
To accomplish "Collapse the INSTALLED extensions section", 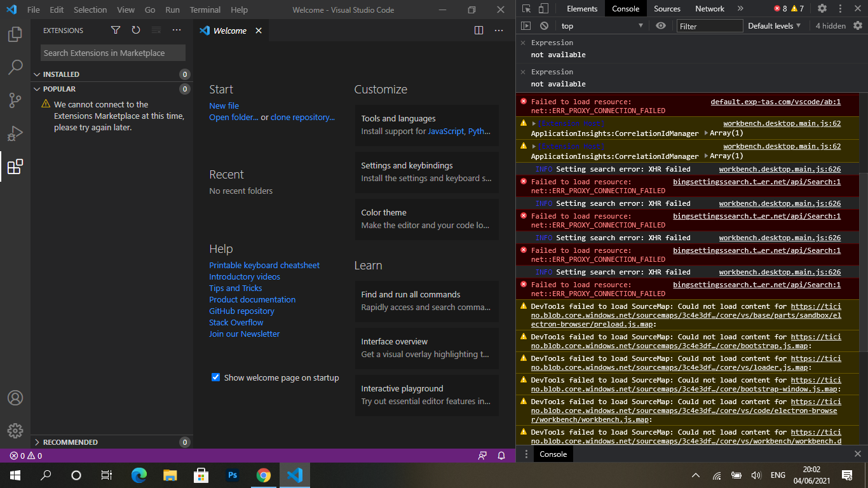I will 112,74.
